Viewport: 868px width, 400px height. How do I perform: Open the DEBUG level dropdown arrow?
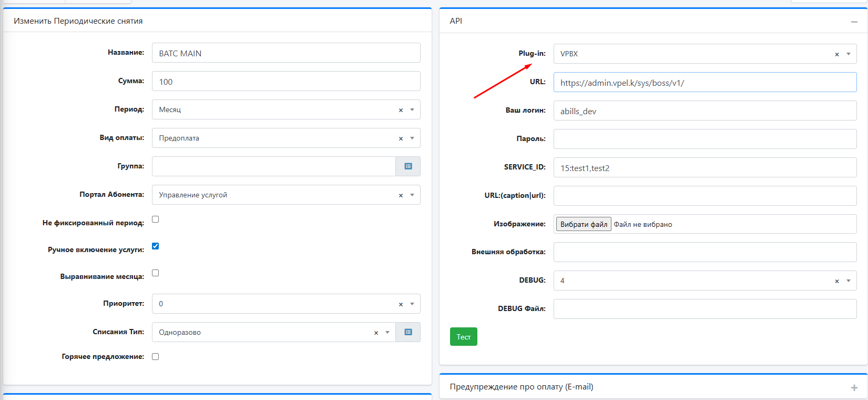(848, 281)
